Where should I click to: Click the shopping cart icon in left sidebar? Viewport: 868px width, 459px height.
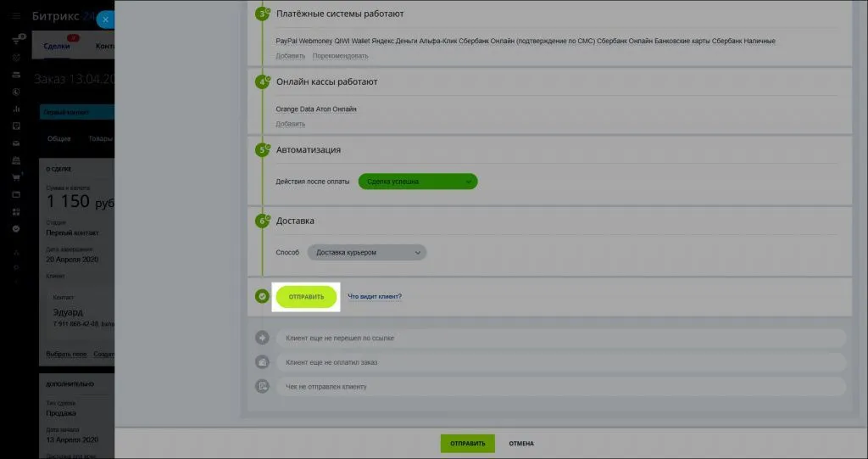16,177
